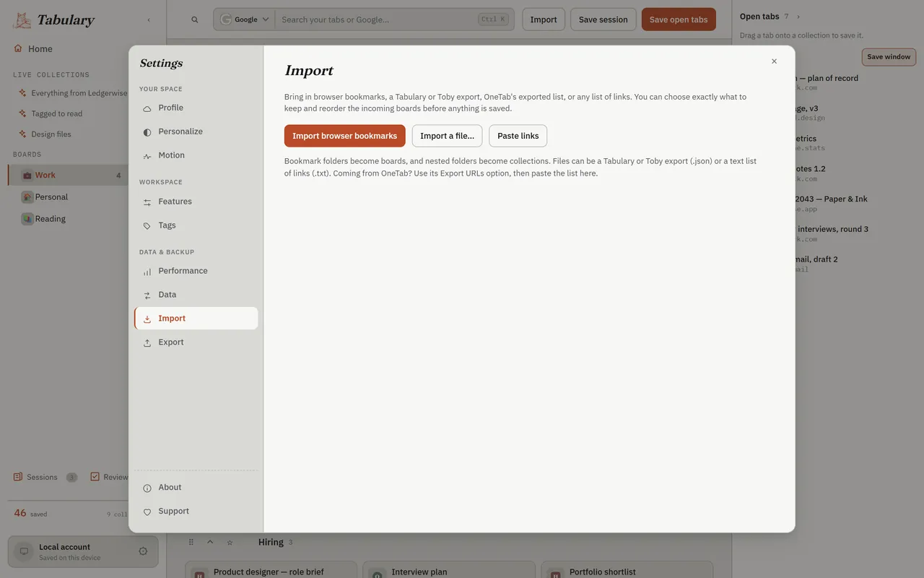Click the Support heart icon
The height and width of the screenshot is (578, 924).
pyautogui.click(x=147, y=512)
